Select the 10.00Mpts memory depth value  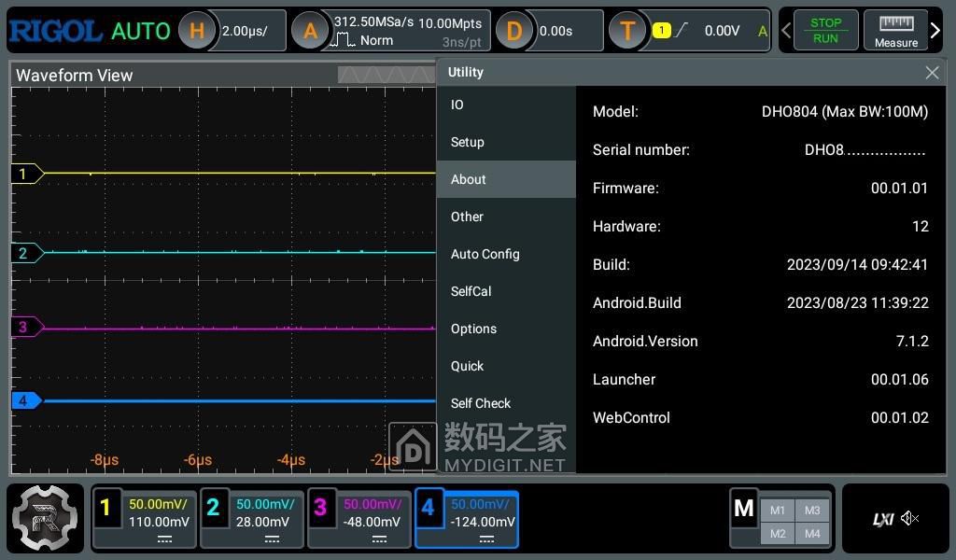[x=450, y=23]
